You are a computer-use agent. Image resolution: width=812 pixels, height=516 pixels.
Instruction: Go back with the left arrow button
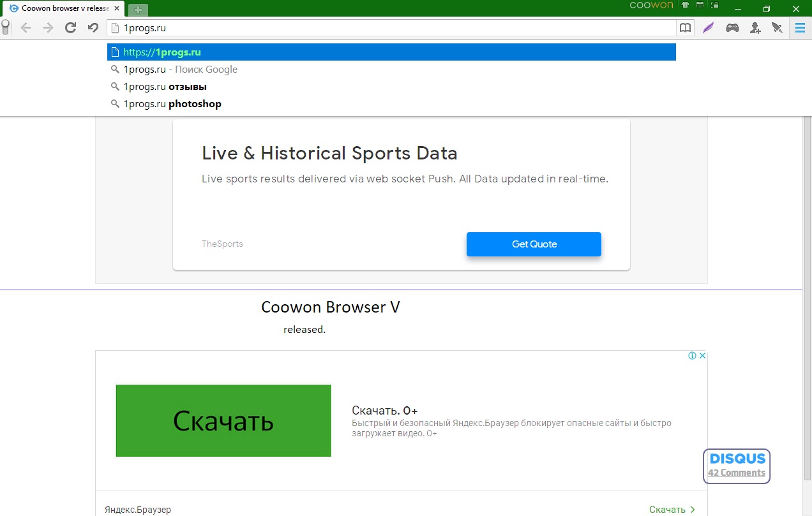26,27
